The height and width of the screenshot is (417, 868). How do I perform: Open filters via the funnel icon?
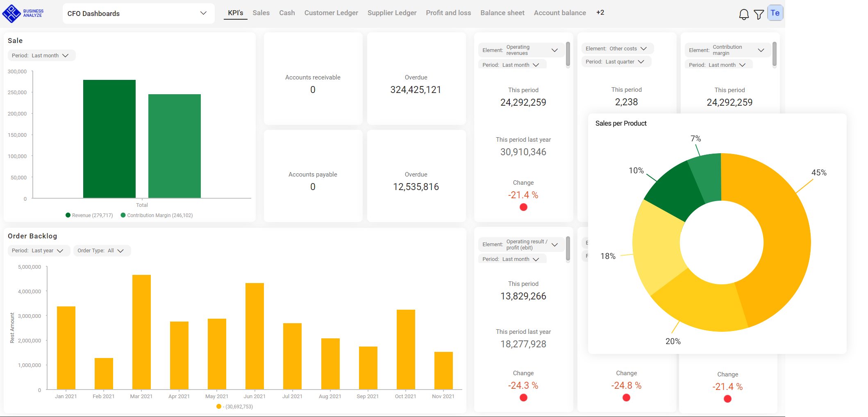(759, 14)
